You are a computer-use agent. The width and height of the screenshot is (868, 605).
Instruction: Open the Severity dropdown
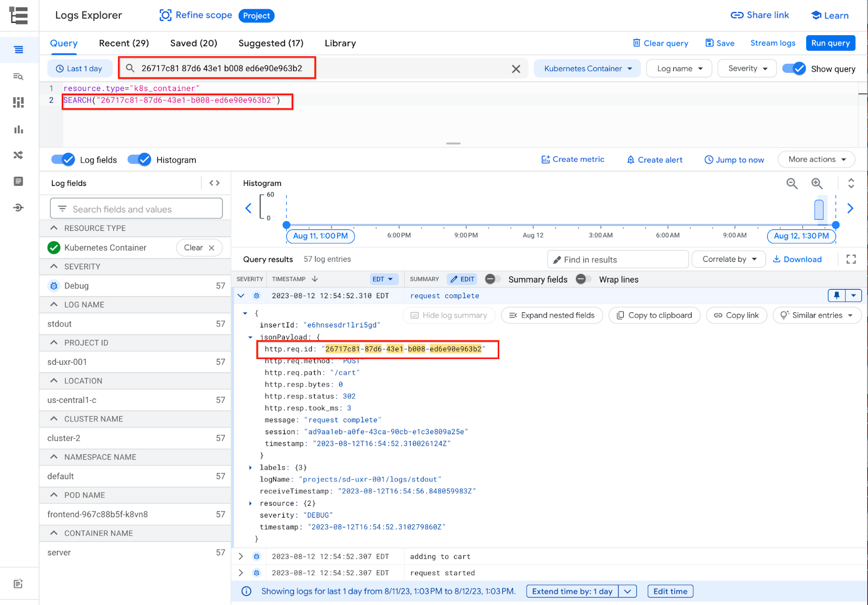click(x=747, y=69)
